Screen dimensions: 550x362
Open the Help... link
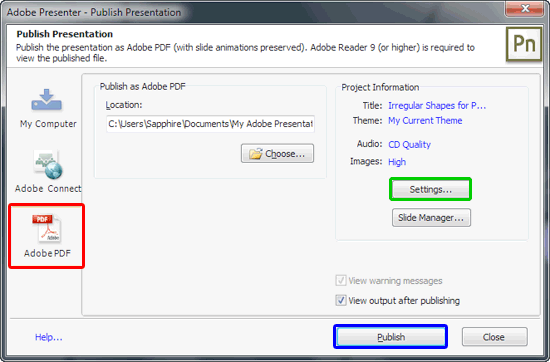(49, 337)
